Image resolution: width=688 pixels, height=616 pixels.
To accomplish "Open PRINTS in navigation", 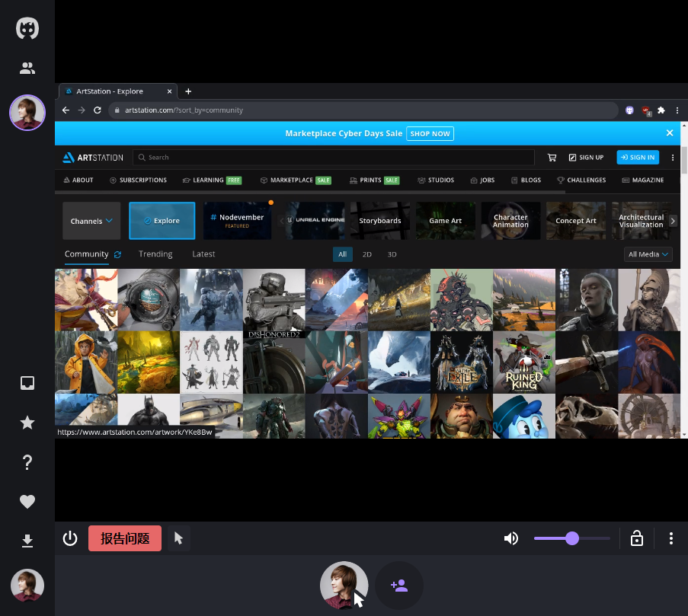I will (x=374, y=180).
